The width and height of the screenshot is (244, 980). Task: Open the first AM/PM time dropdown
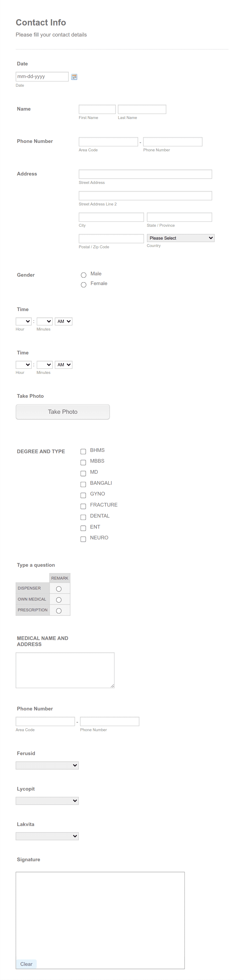point(63,321)
